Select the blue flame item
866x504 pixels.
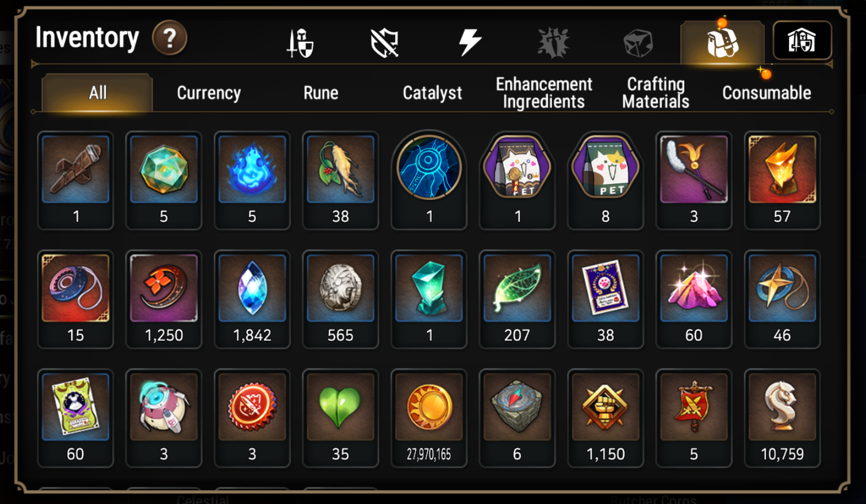tap(252, 180)
